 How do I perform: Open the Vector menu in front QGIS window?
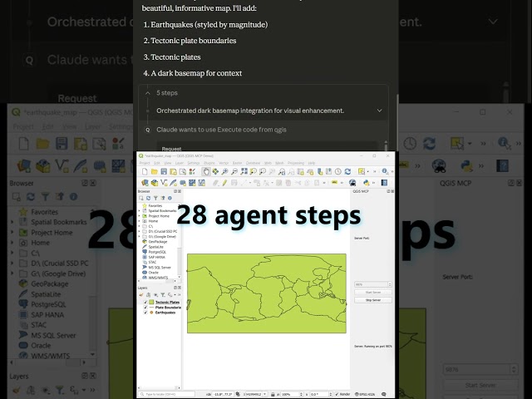(x=224, y=163)
